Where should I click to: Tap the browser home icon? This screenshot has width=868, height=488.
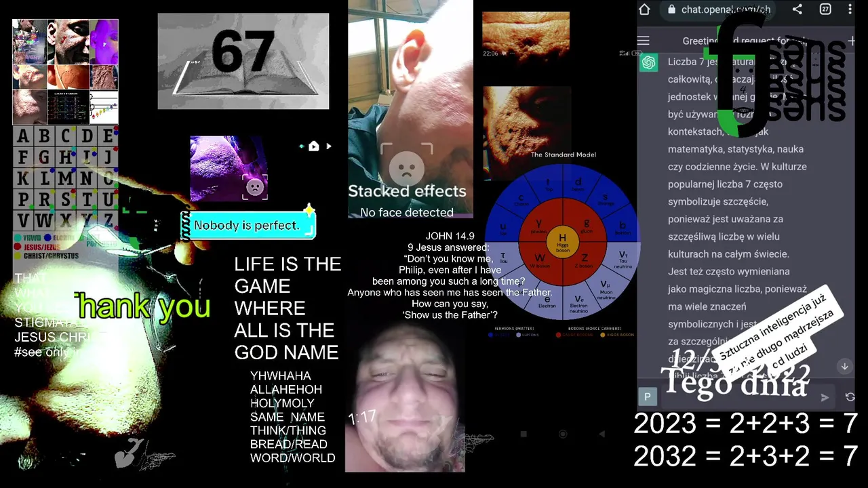(644, 9)
